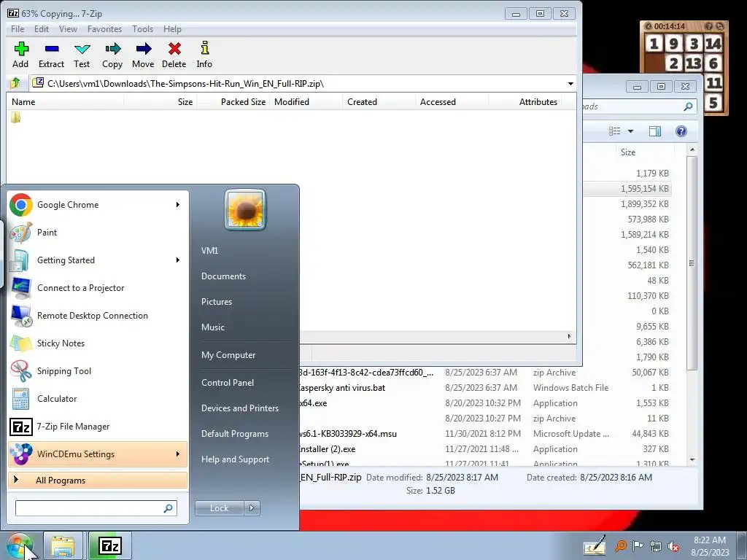
Task: Open the Tools menu
Action: tap(142, 29)
